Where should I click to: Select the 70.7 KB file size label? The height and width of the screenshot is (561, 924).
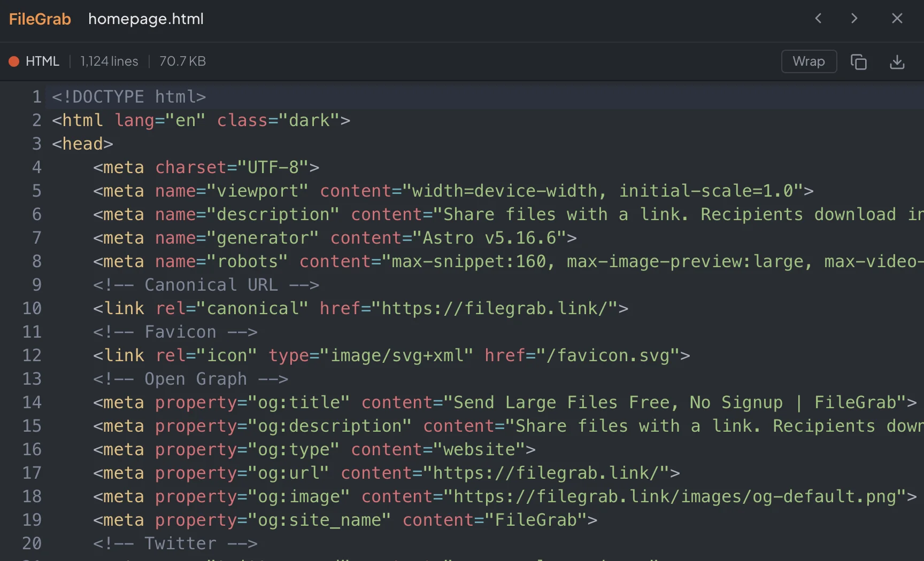pyautogui.click(x=182, y=61)
